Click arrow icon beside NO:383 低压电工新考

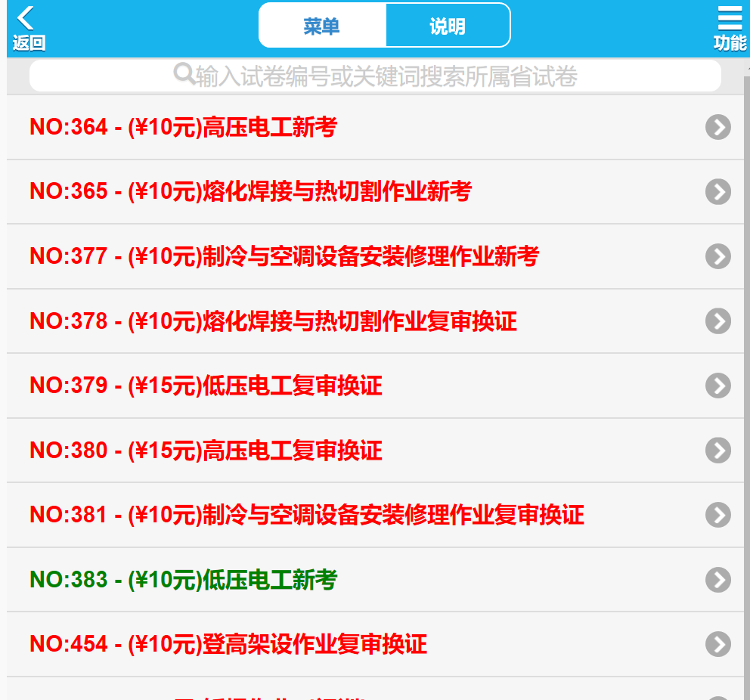[717, 581]
